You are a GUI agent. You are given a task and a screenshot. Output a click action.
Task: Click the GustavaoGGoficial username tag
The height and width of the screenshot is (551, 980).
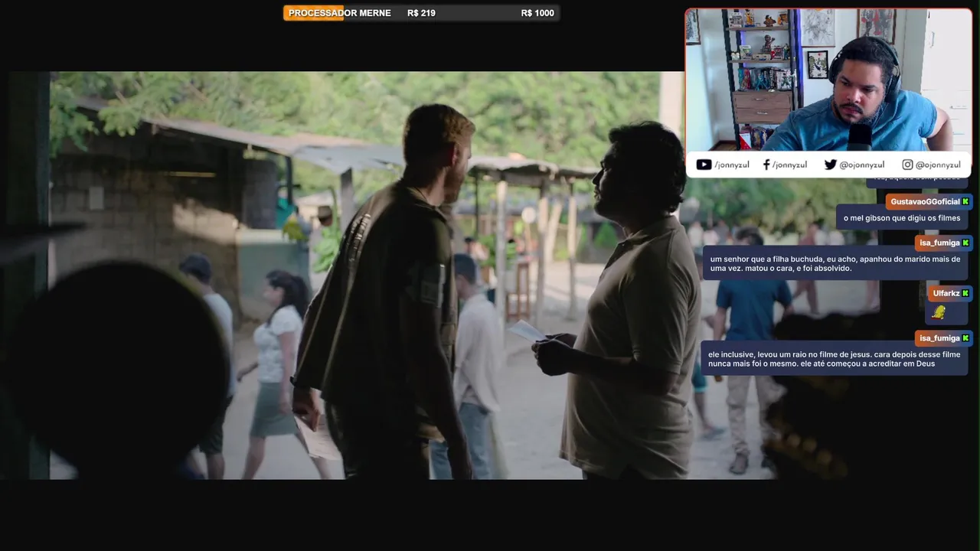click(x=929, y=201)
